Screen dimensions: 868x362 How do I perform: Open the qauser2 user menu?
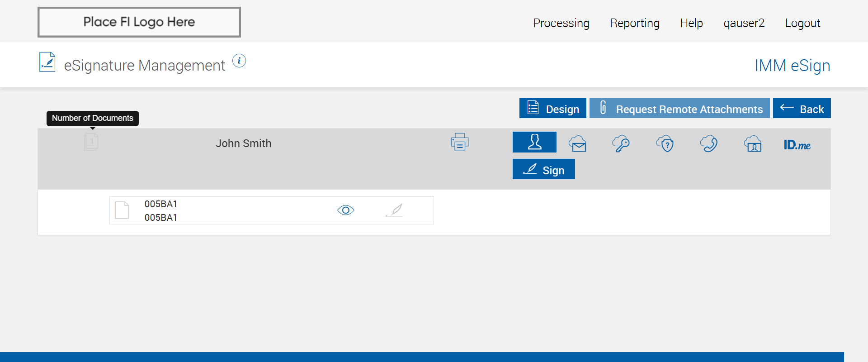744,23
